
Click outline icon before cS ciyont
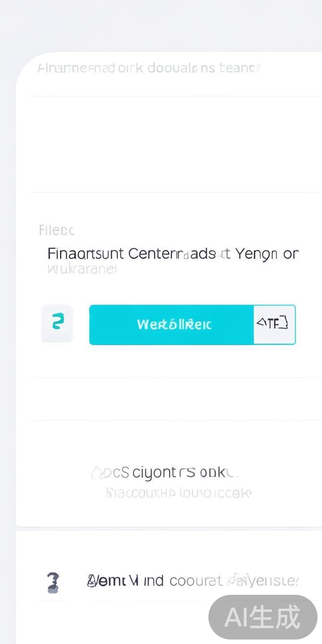[97, 473]
